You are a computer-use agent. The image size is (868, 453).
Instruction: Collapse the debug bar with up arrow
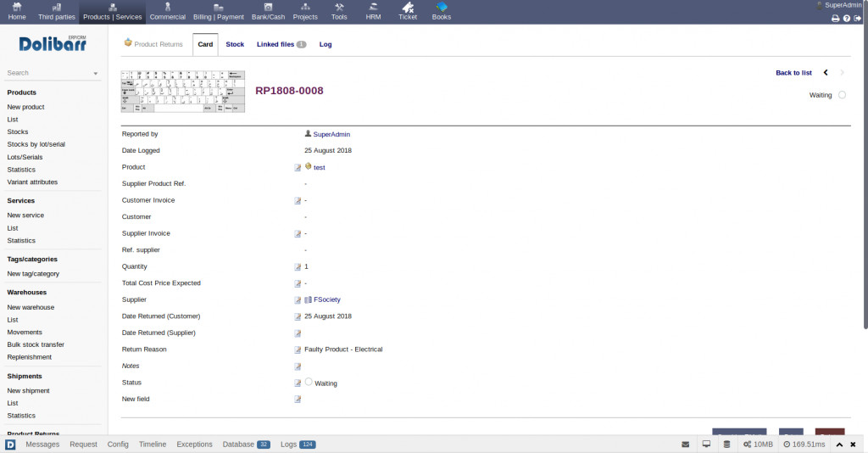[x=839, y=445]
